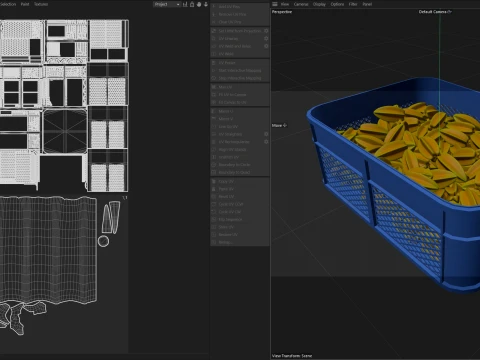This screenshot has width=480, height=360.
Task: Click the Add UV Pins icon
Action: pyautogui.click(x=214, y=7)
